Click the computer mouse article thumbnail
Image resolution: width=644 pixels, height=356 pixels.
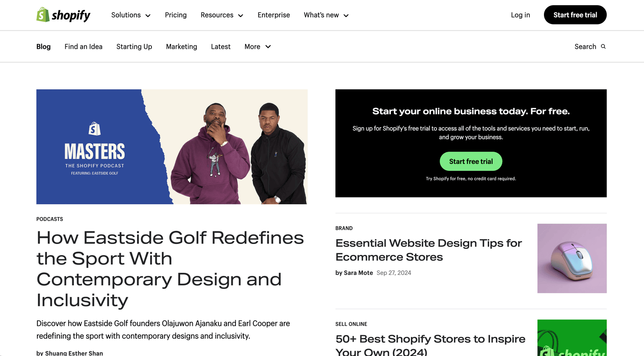pyautogui.click(x=572, y=258)
